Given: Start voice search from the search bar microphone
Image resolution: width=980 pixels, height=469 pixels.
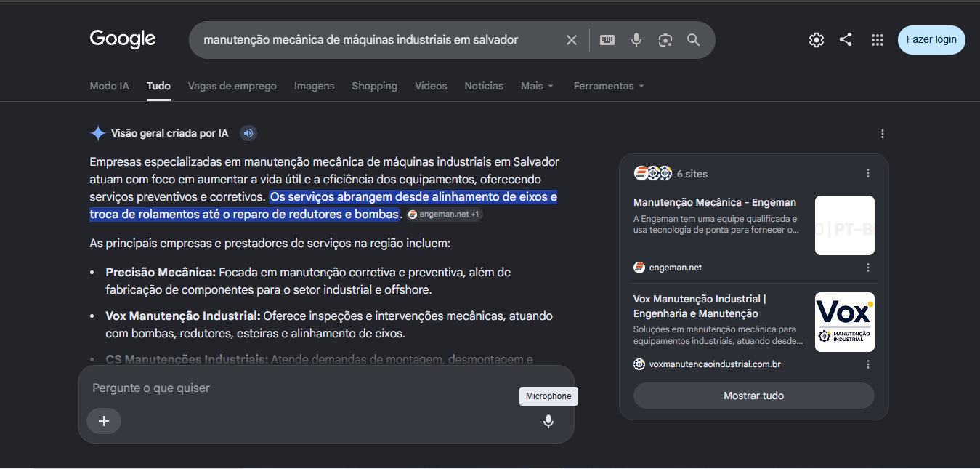Looking at the screenshot, I should coord(636,40).
